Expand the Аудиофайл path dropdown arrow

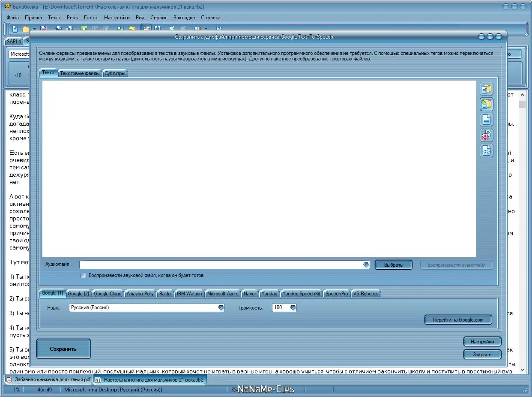366,265
